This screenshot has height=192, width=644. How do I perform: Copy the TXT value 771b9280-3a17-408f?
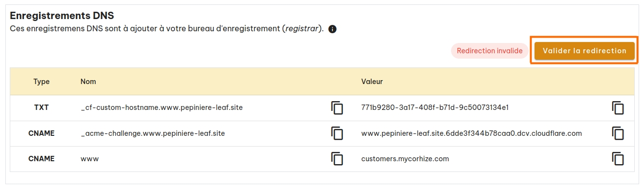click(x=618, y=108)
